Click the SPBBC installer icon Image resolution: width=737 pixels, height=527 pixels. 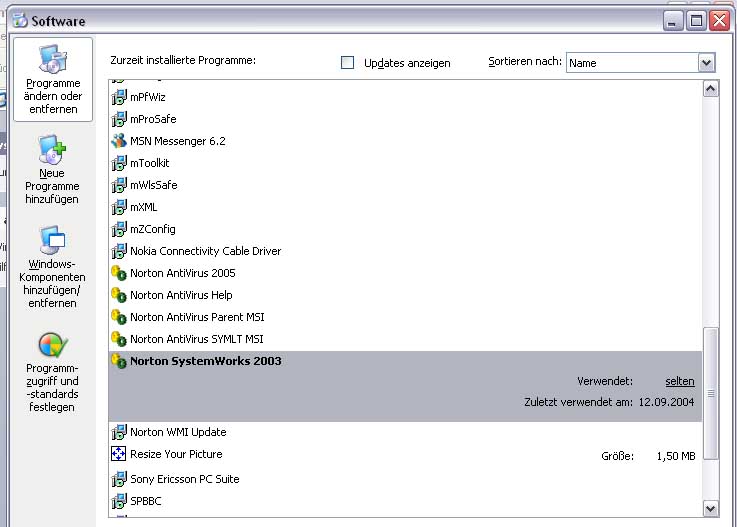(119, 501)
